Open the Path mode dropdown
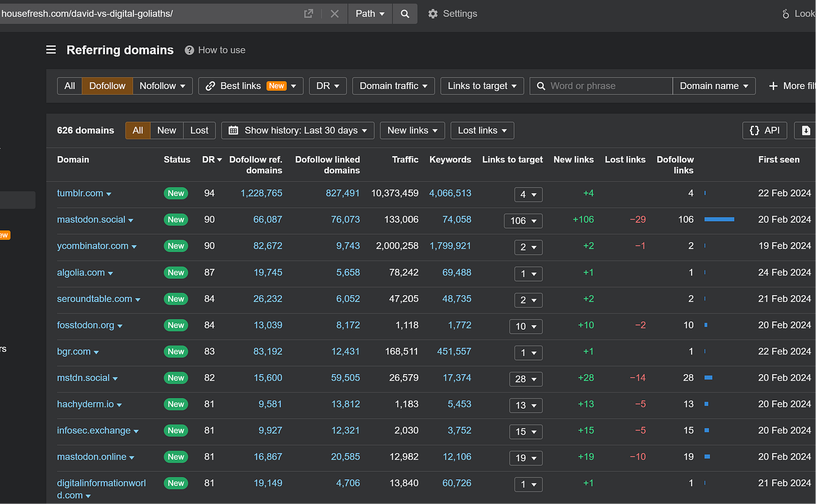 click(370, 13)
